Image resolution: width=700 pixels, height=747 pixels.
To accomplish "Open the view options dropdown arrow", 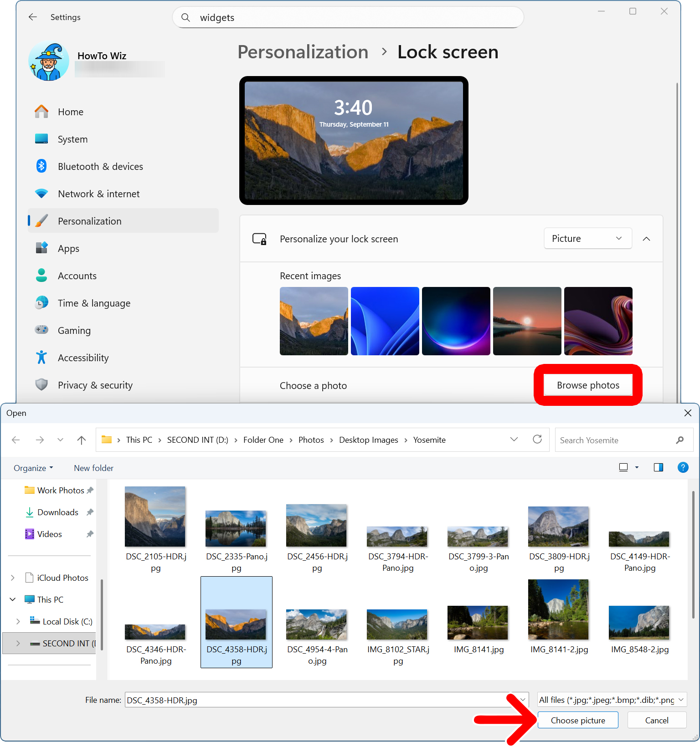I will point(637,467).
